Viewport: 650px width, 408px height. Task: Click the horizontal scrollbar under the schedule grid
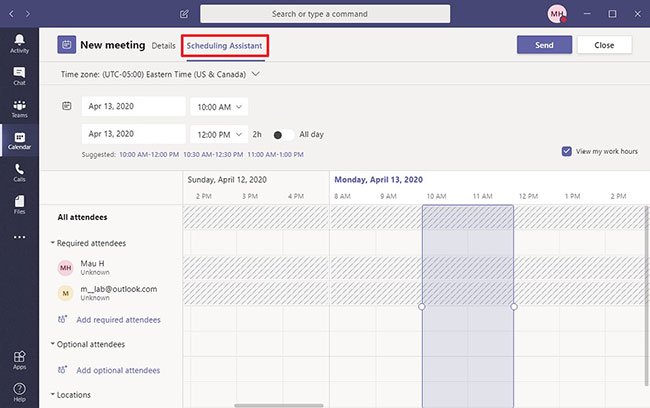point(279,406)
